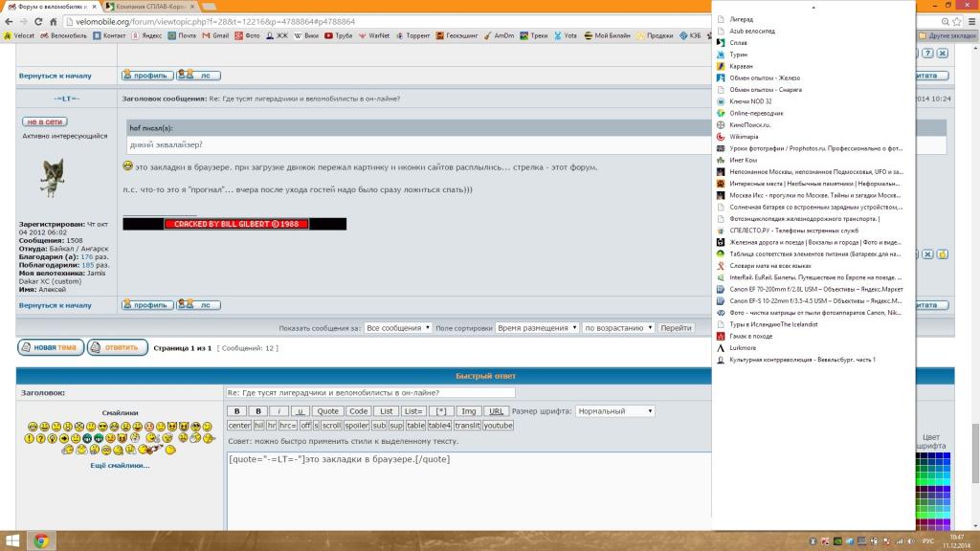Viewport: 980px width, 551px height.
Task: Click the -=LT=- user's cat avatar
Action: click(54, 177)
